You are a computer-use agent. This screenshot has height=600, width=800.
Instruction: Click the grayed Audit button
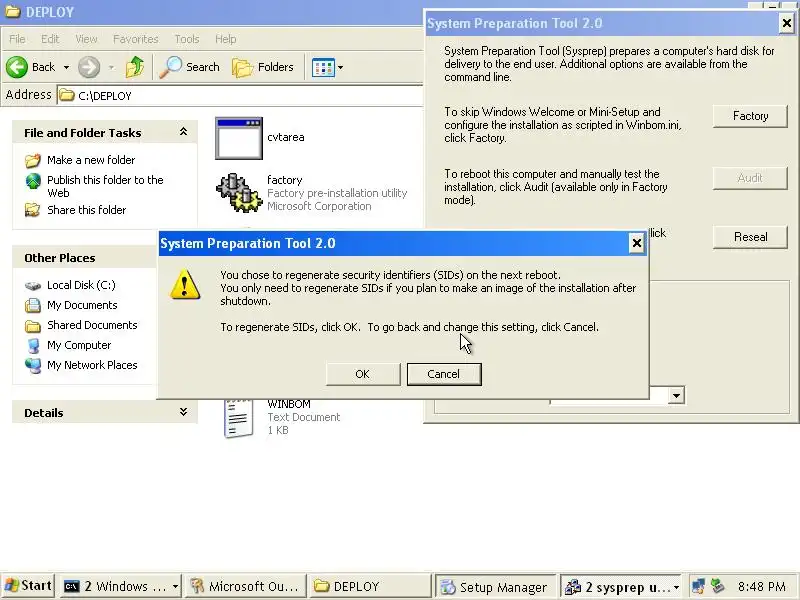click(750, 178)
